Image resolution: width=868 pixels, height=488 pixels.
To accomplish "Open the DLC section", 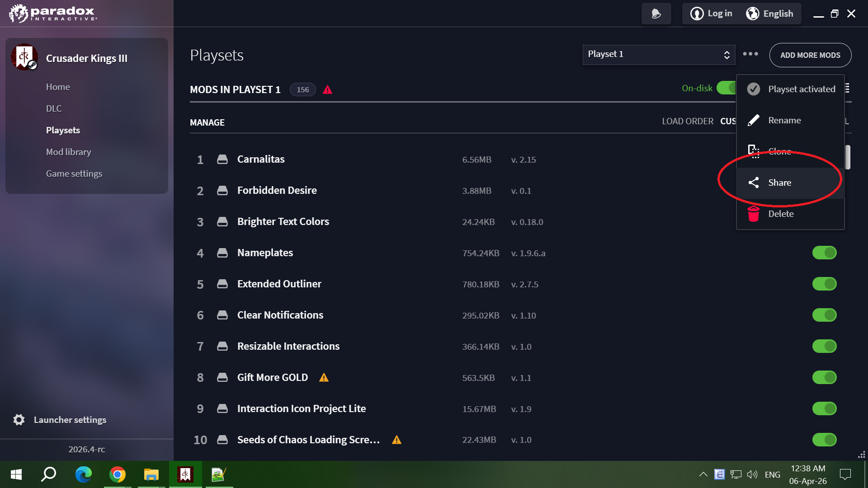I will (x=54, y=108).
